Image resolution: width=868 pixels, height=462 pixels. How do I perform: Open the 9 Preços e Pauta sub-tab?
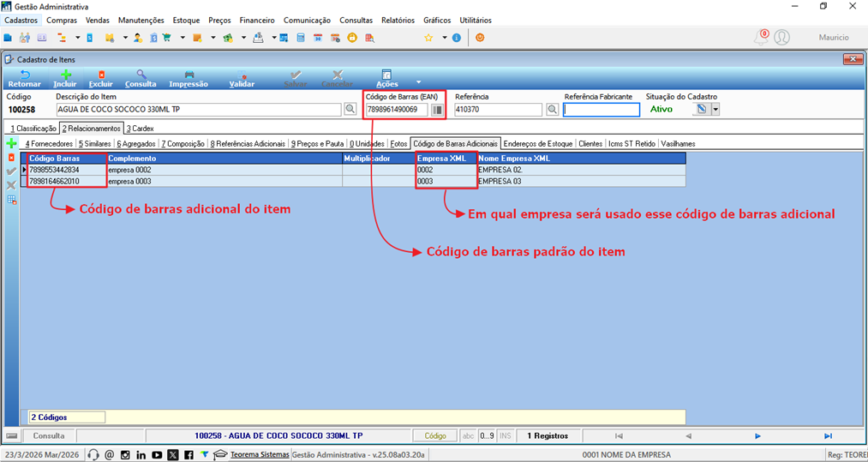[x=317, y=143]
